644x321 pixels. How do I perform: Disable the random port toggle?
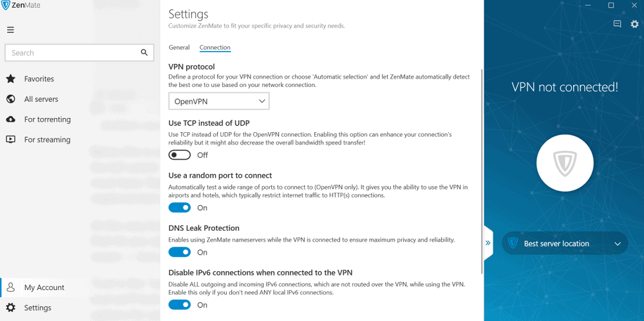[x=180, y=208]
